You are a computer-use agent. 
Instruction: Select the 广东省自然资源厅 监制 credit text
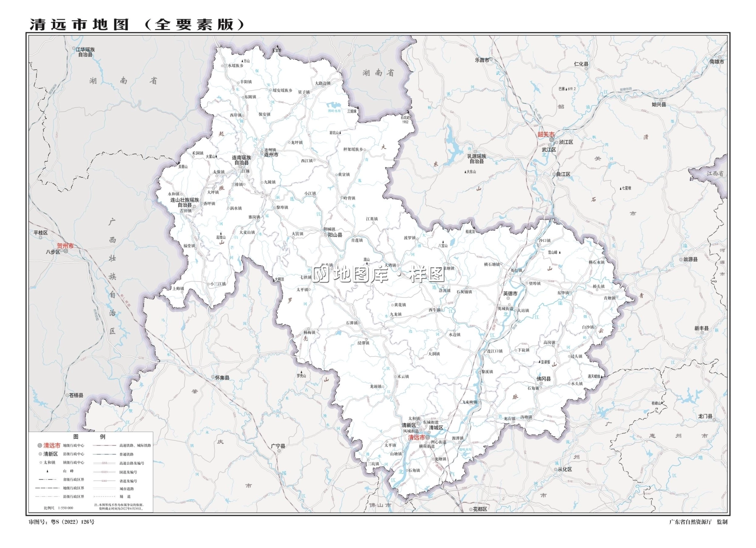[698, 522]
